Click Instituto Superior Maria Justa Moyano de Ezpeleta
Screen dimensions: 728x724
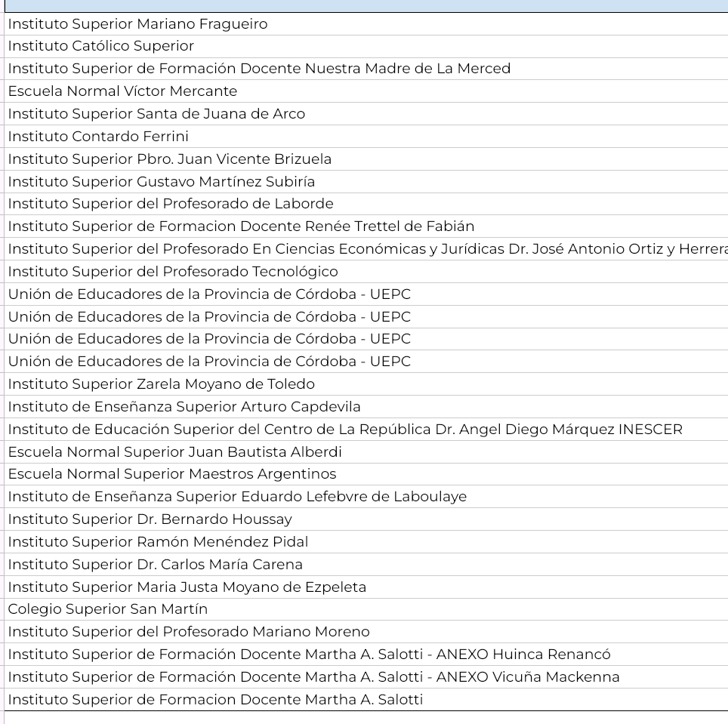click(x=366, y=587)
